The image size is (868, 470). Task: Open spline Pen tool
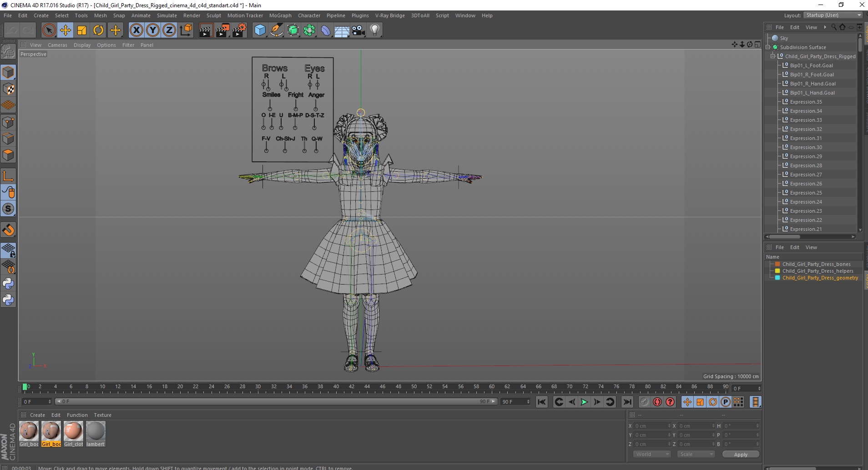point(276,30)
